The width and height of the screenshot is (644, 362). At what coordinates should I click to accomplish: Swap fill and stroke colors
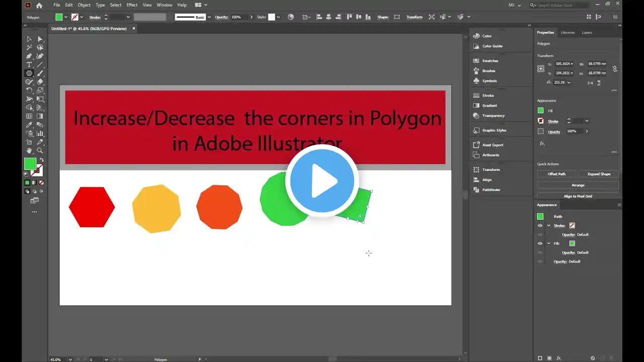(41, 160)
